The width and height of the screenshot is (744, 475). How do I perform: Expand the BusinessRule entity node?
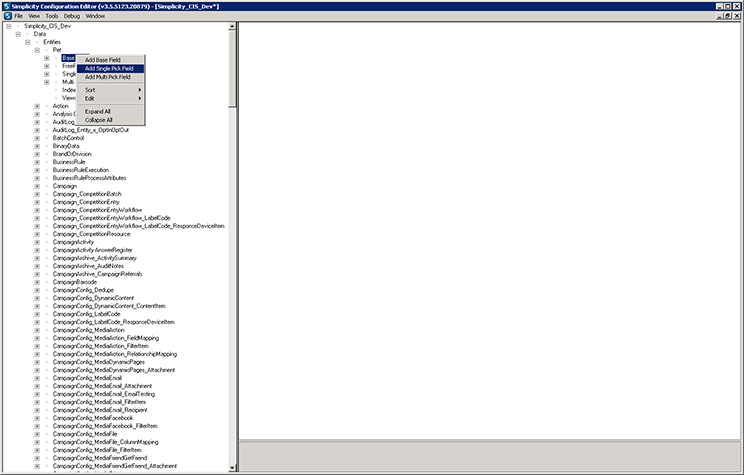(x=37, y=162)
